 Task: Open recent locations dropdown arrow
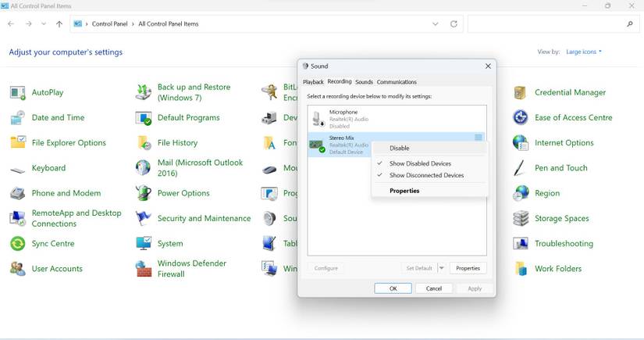pyautogui.click(x=44, y=24)
